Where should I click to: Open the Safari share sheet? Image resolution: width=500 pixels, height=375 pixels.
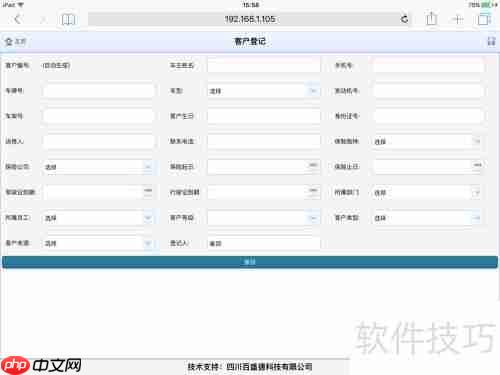[x=431, y=19]
